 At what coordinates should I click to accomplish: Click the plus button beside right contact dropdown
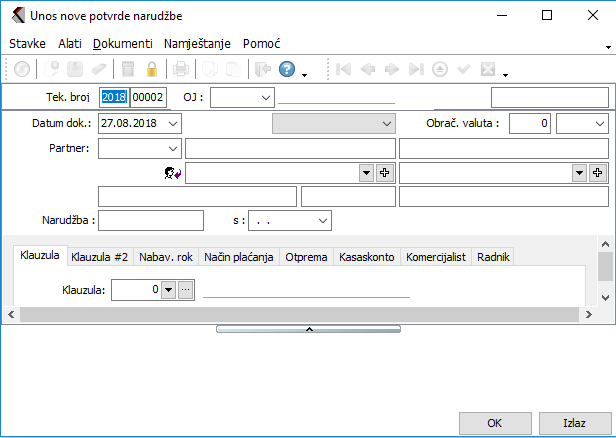(599, 172)
